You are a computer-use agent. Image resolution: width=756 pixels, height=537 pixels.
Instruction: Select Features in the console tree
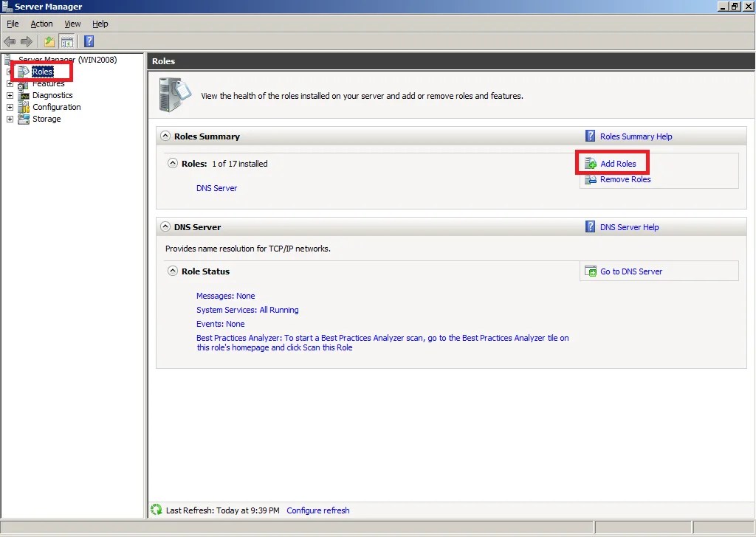(48, 84)
